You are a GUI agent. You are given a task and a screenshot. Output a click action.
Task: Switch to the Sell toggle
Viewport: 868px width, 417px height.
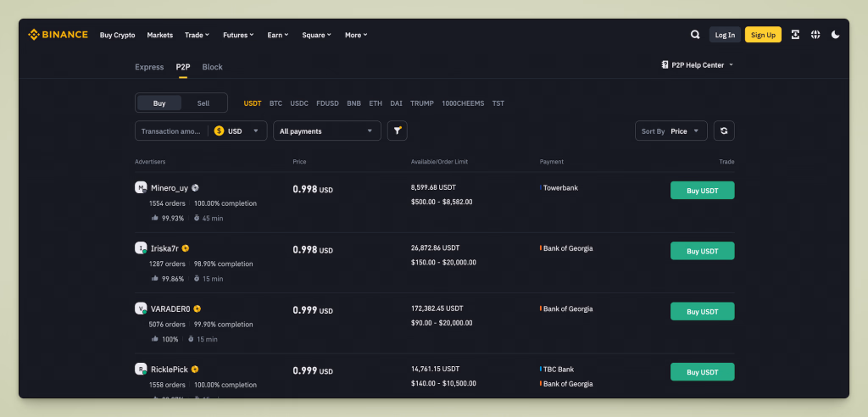point(203,103)
